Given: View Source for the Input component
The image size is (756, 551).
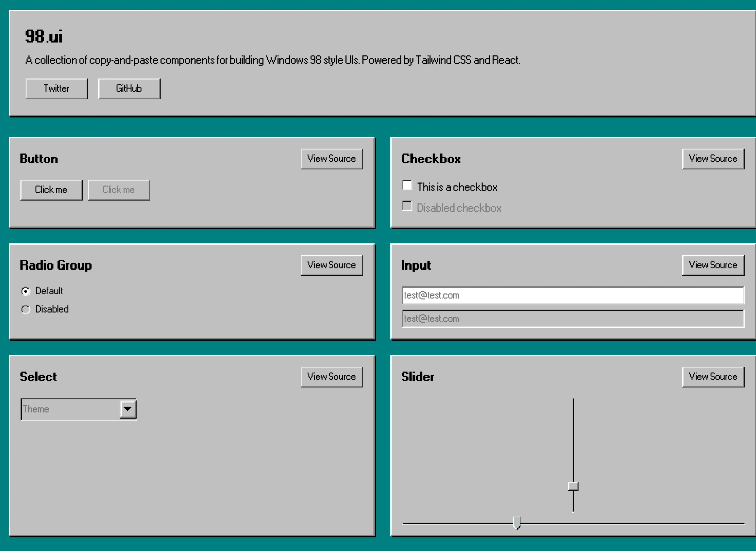Looking at the screenshot, I should click(713, 265).
